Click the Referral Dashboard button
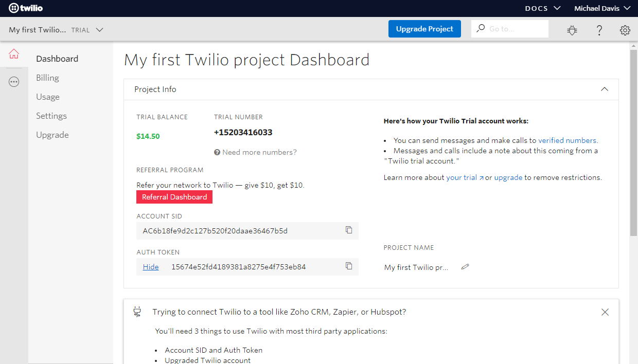The image size is (638, 364). click(x=174, y=197)
